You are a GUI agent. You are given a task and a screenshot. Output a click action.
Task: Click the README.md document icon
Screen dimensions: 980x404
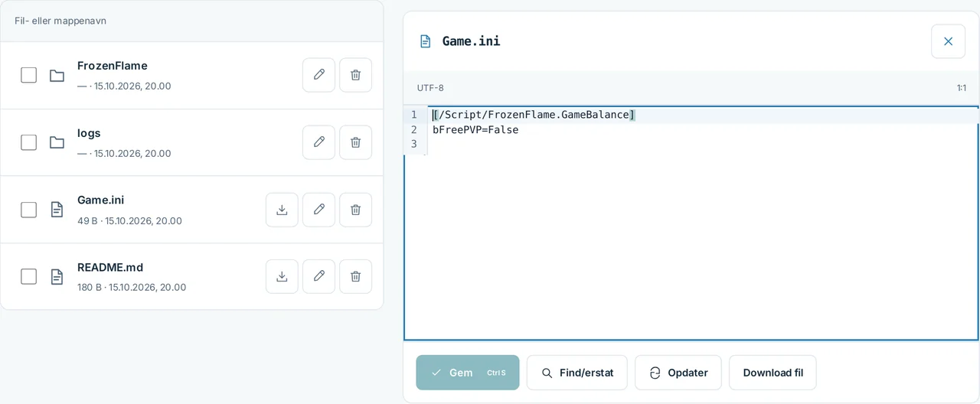(57, 276)
